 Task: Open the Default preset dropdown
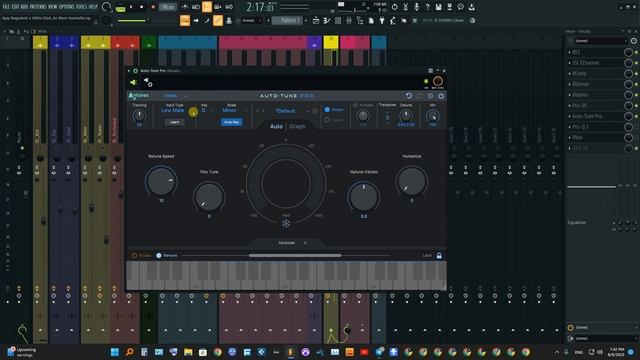point(285,111)
